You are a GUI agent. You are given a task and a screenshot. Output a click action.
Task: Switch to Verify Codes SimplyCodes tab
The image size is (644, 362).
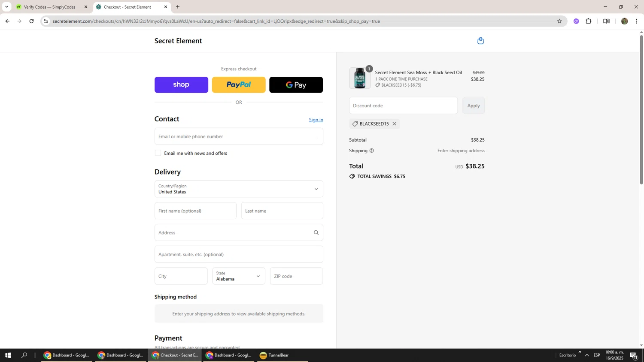[x=52, y=7]
